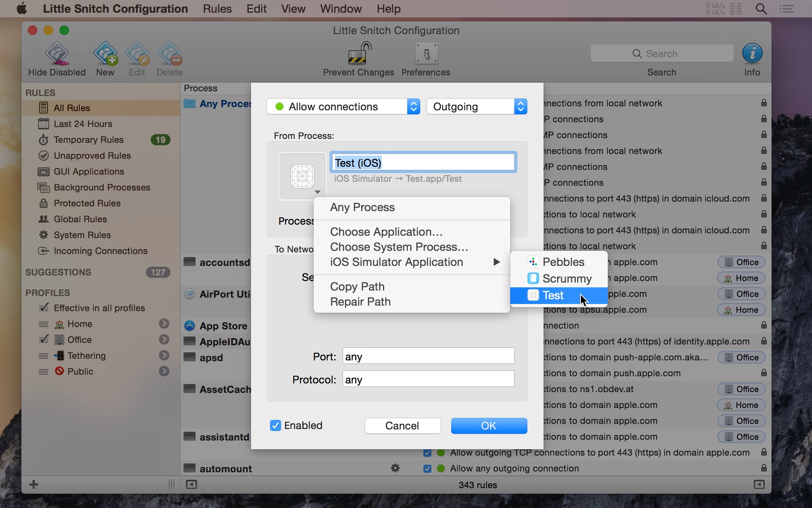
Task: Show System Rules
Action: 101,235
